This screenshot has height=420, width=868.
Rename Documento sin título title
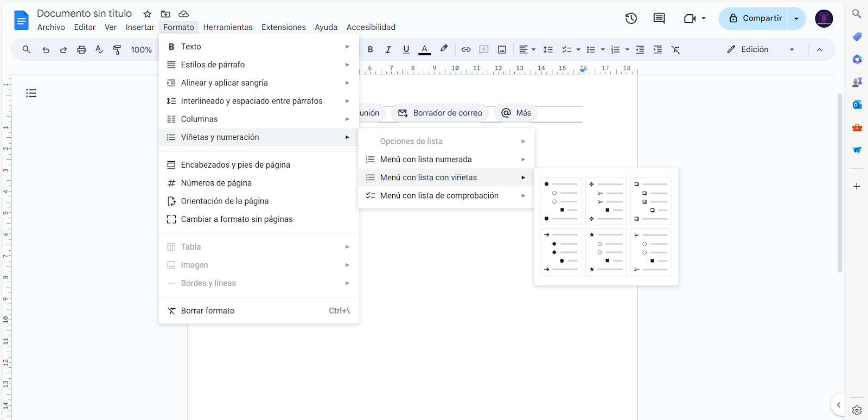[84, 14]
